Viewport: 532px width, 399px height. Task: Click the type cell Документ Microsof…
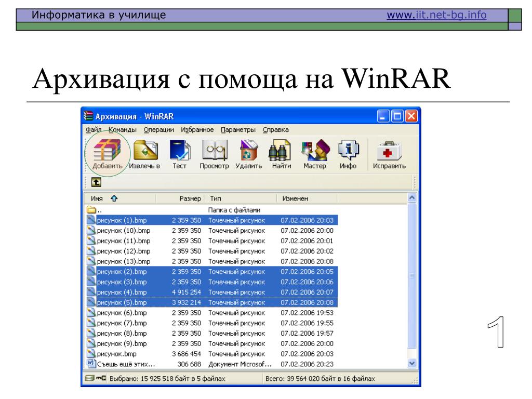[x=240, y=364]
